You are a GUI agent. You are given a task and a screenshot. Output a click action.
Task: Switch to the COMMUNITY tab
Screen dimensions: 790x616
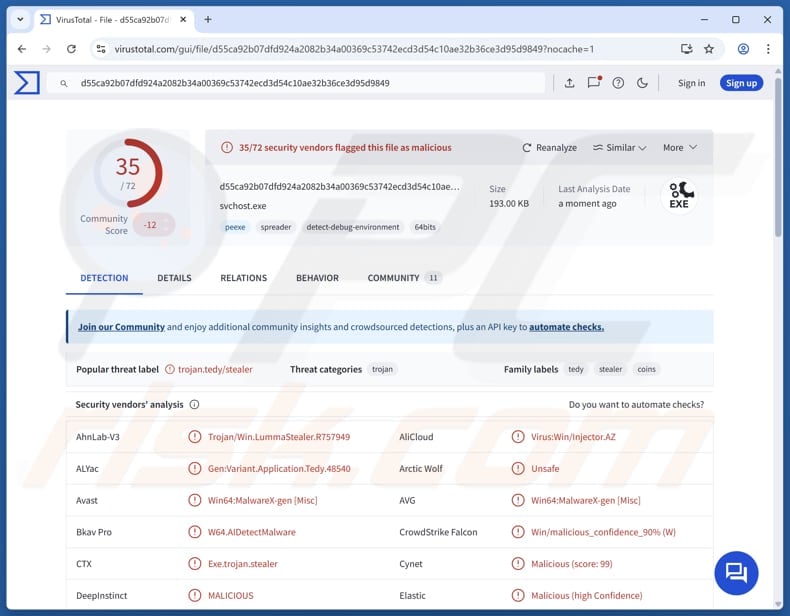click(x=404, y=278)
